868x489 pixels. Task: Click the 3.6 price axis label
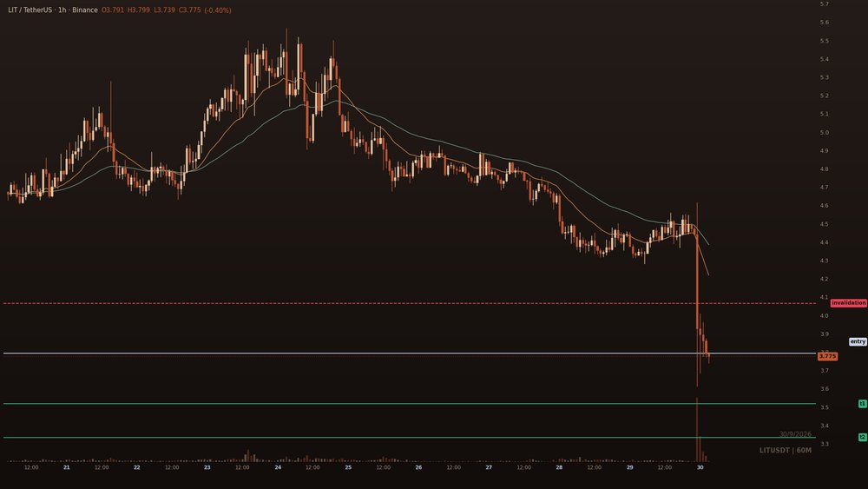pos(825,389)
